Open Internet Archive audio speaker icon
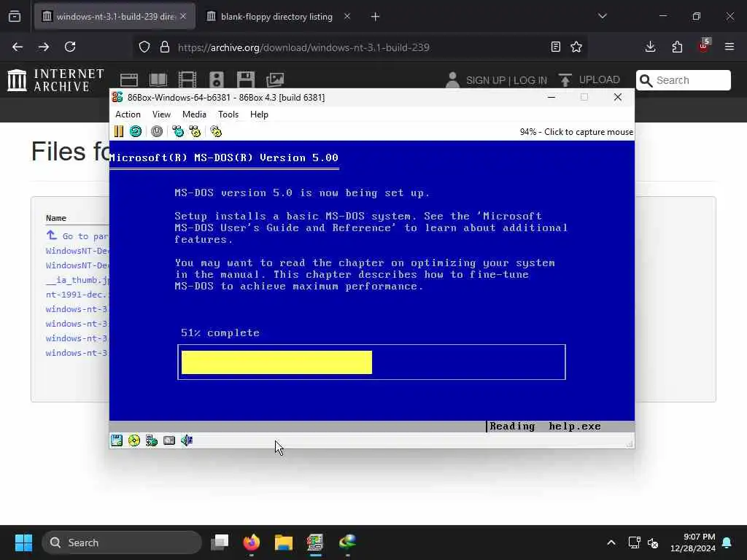The image size is (747, 560). pyautogui.click(x=216, y=80)
